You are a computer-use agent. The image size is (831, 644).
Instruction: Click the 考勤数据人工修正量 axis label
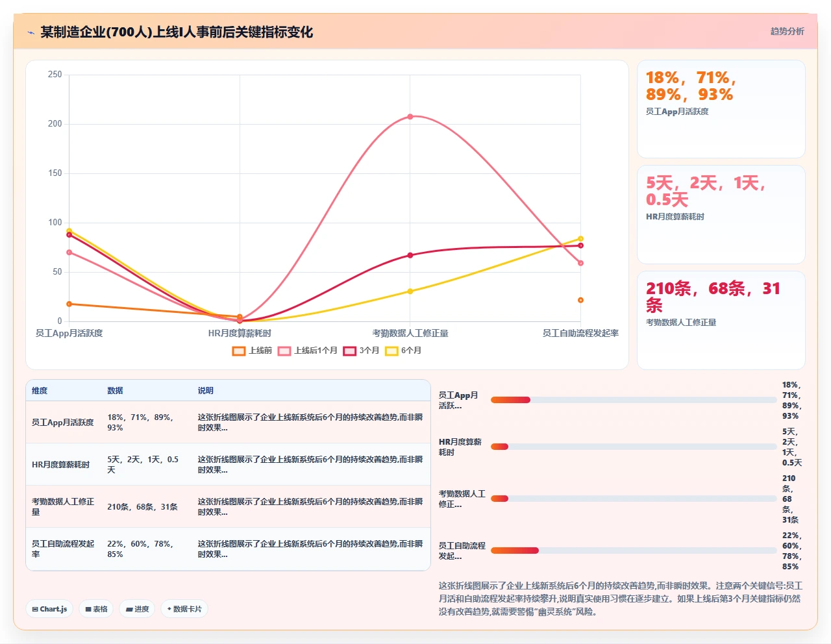tap(410, 333)
